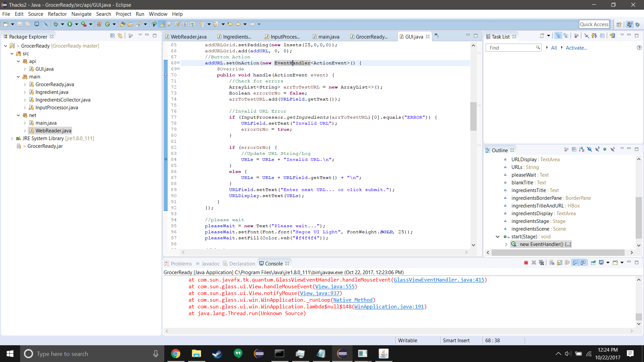Click the green Run button in toolbar

coord(70,24)
